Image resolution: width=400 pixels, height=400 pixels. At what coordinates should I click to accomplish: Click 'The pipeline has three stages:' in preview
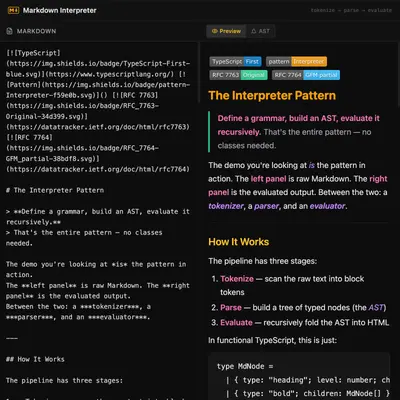[263, 261]
